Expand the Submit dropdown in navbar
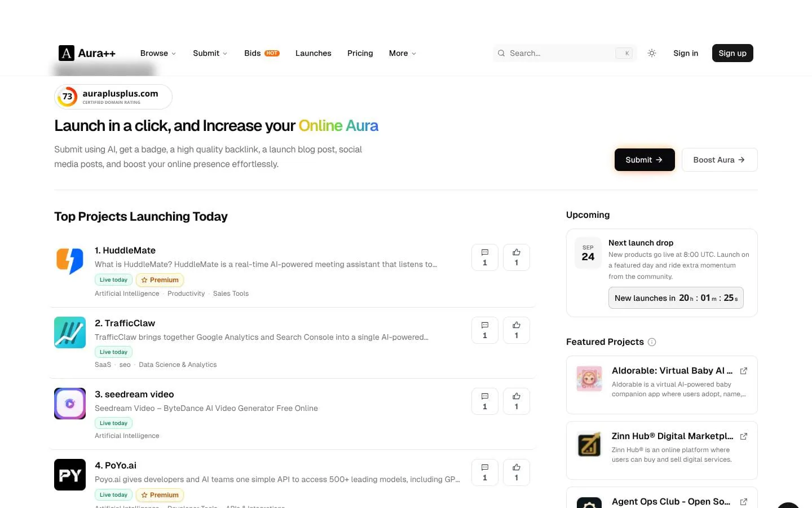The image size is (812, 508). coord(210,53)
